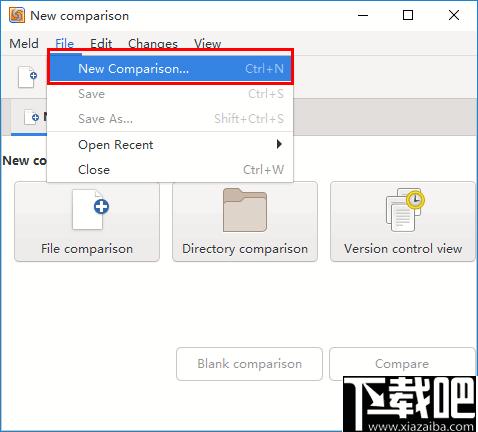Choose Close from the File menu
The height and width of the screenshot is (432, 478).
[x=170, y=170]
